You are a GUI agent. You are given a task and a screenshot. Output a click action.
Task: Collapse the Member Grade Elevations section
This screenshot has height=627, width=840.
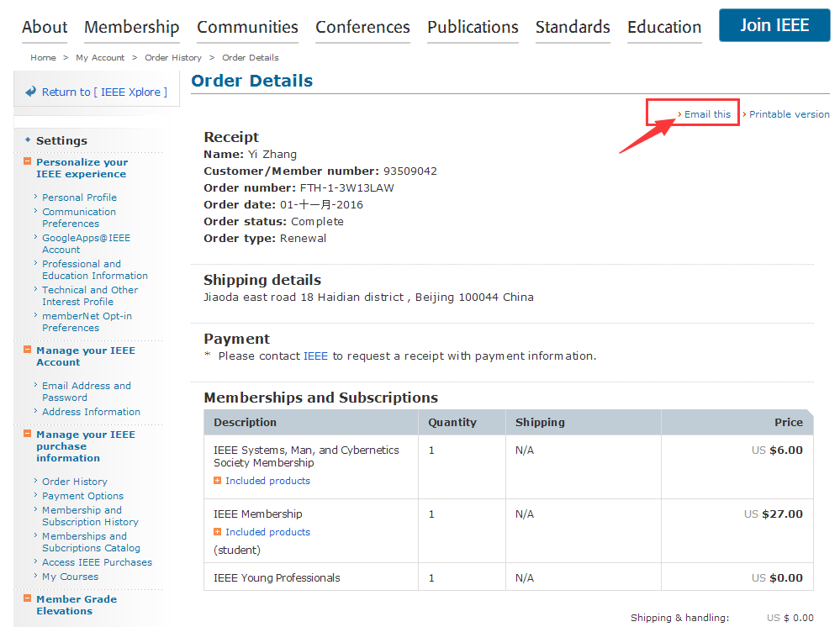point(27,598)
